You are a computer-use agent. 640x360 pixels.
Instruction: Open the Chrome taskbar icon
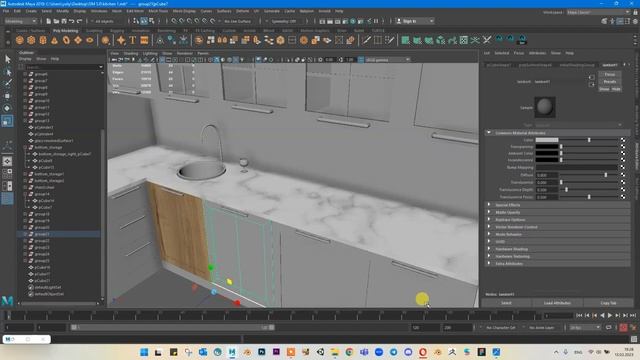[349, 352]
